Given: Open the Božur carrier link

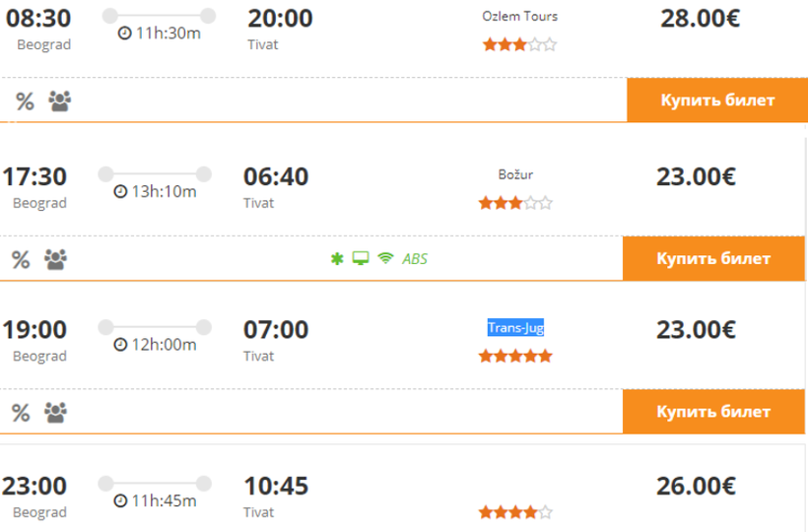Looking at the screenshot, I should [x=515, y=174].
